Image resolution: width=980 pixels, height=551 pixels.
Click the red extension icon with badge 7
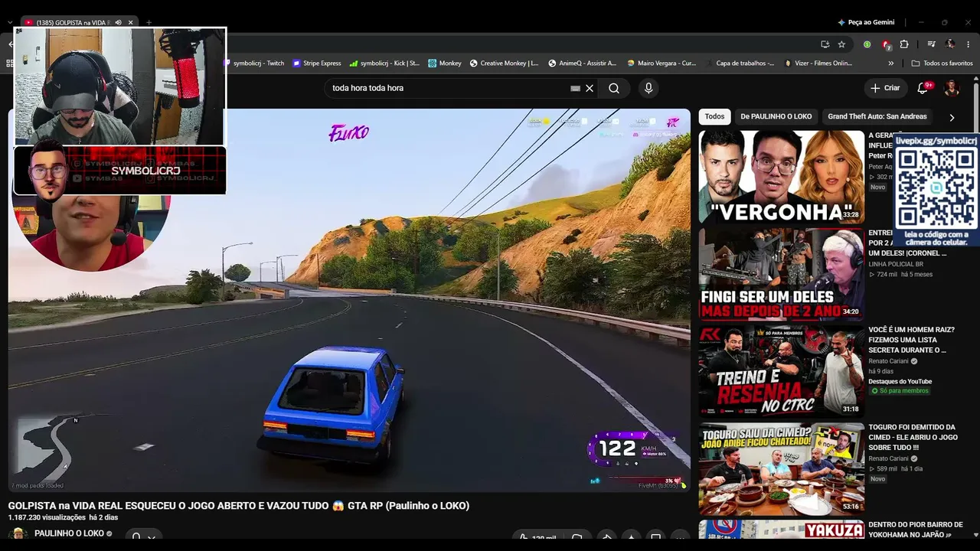[x=886, y=44]
